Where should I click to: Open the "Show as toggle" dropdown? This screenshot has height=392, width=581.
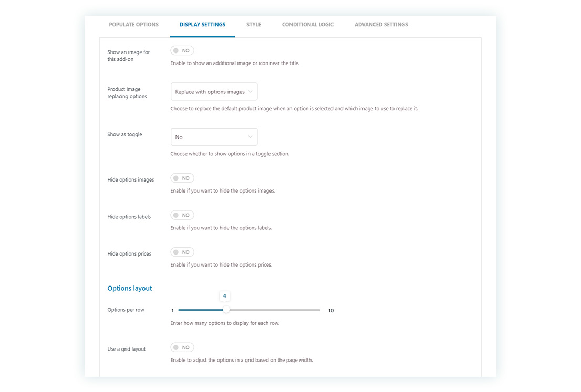214,136
